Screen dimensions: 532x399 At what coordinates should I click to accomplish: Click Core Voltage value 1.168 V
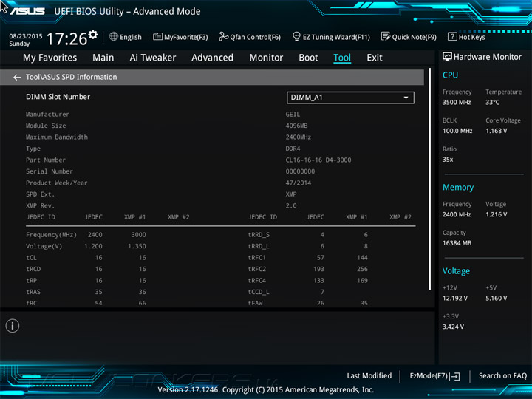496,131
